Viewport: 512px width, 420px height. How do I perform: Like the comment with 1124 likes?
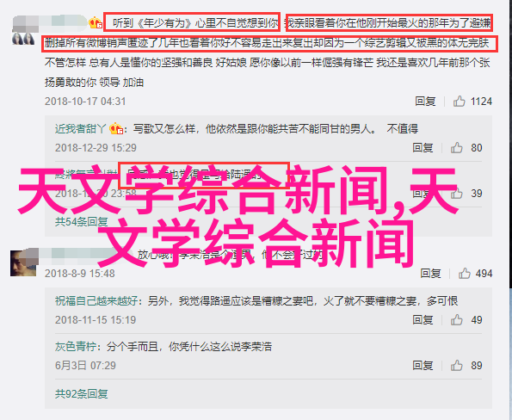coord(459,102)
